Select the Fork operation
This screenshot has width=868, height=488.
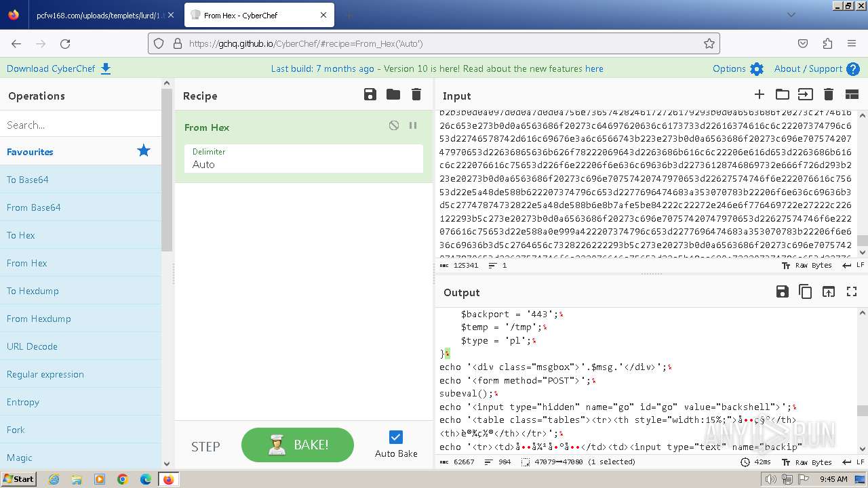[x=81, y=430]
